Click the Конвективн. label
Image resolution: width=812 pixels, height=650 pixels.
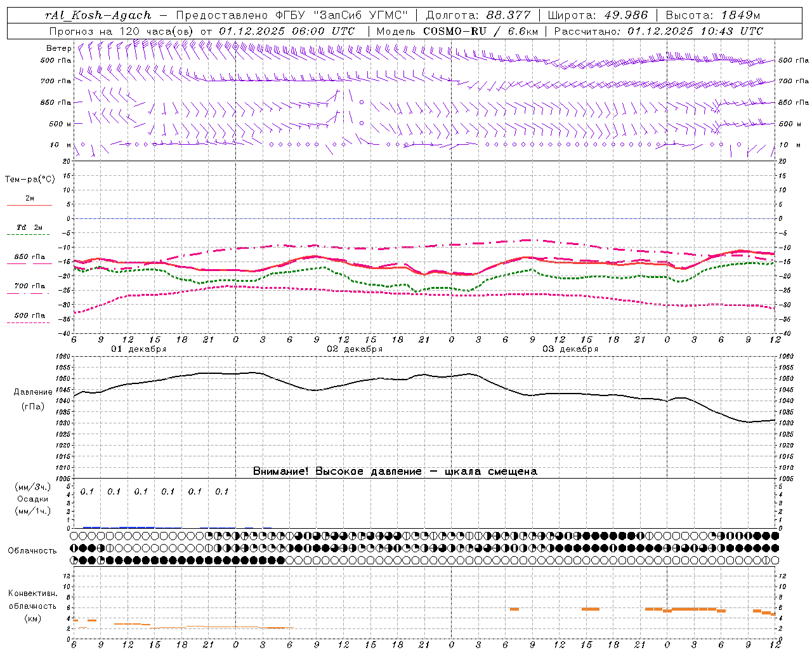pyautogui.click(x=33, y=594)
